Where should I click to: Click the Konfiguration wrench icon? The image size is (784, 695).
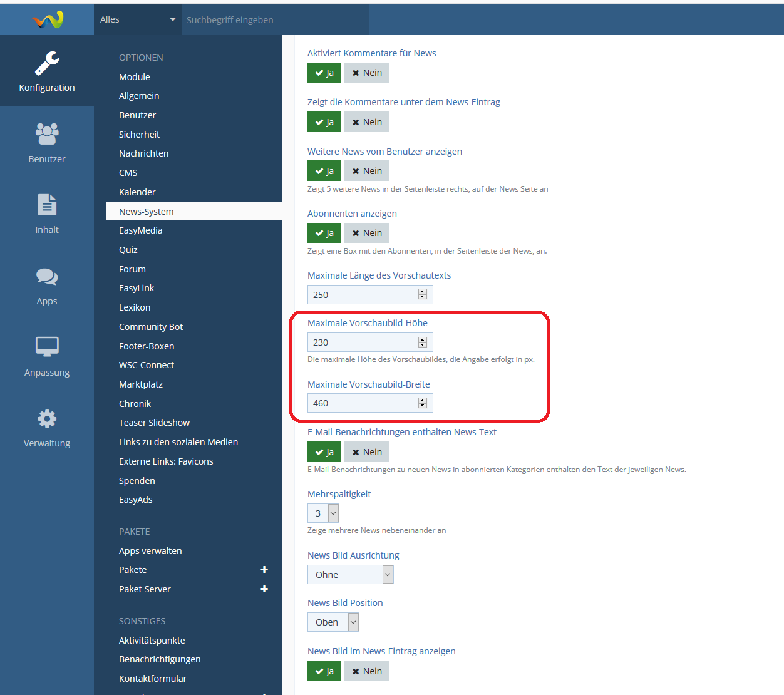point(47,63)
